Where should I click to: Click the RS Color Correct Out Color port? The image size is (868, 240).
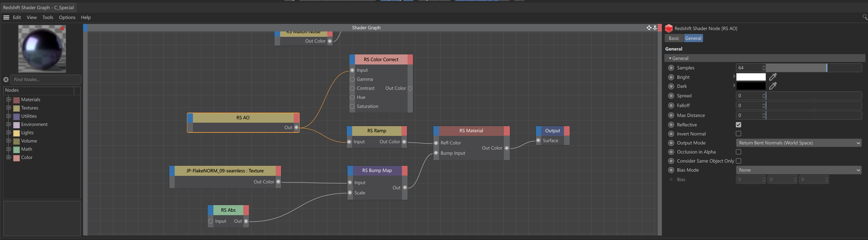[x=410, y=88]
